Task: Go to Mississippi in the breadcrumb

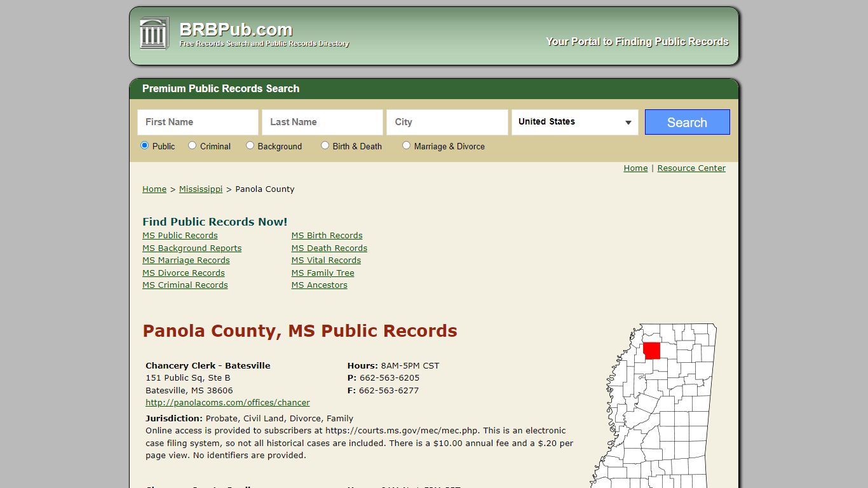Action: point(201,189)
